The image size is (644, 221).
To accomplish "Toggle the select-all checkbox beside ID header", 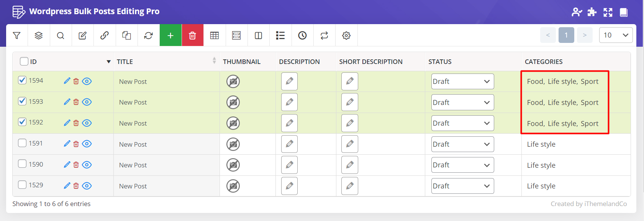I will (24, 61).
